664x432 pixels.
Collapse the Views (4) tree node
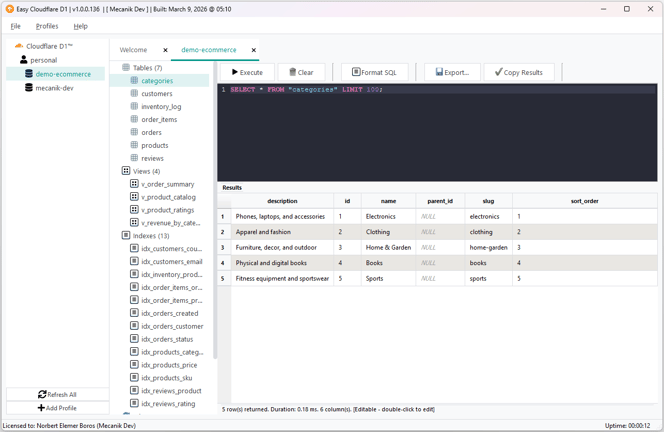coord(147,171)
